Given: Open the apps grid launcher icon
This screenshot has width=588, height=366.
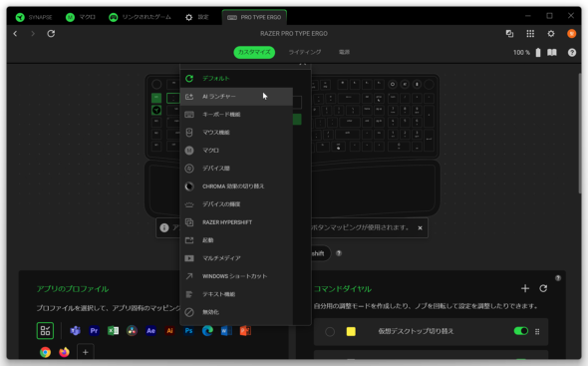Looking at the screenshot, I should click(x=530, y=34).
